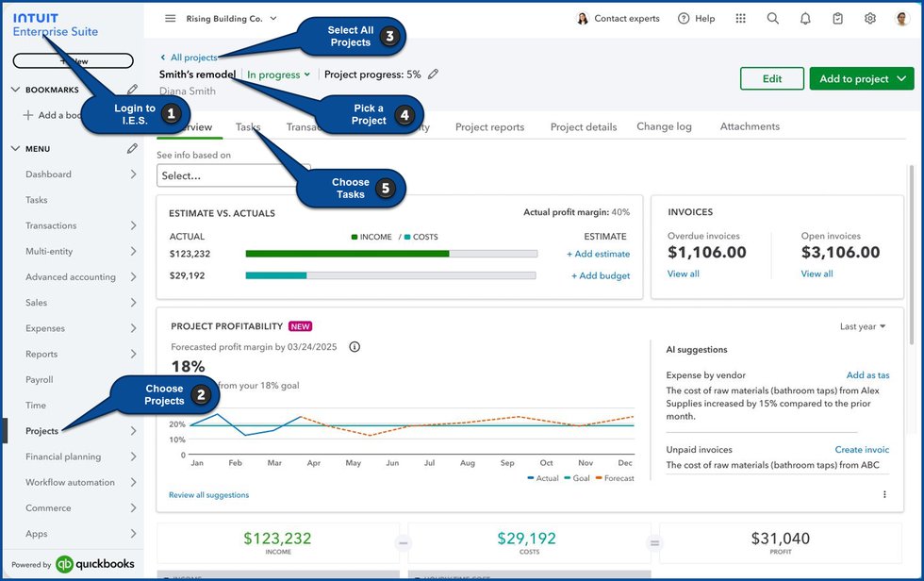Expand the Workflow automation chevron

tap(133, 482)
